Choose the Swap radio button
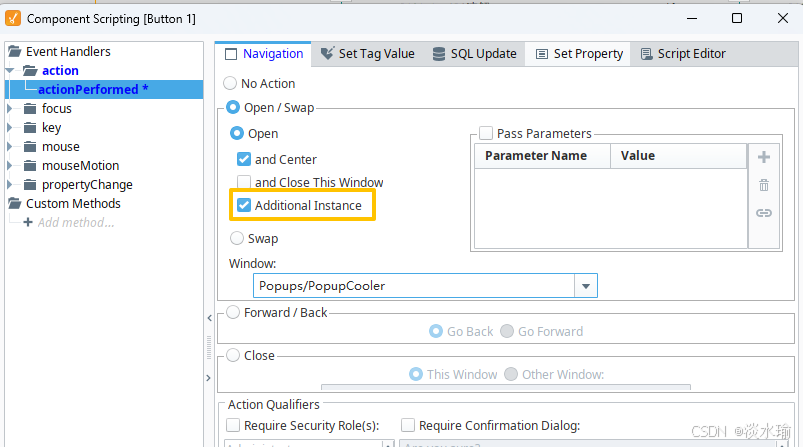 click(237, 238)
